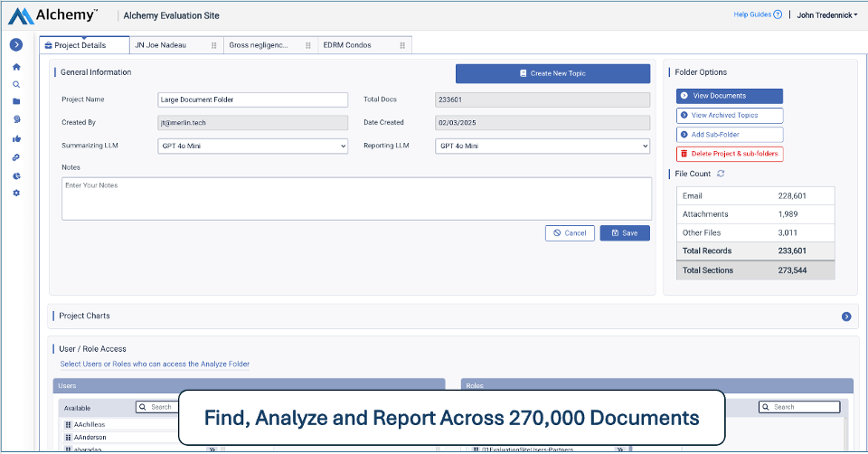868x454 pixels.
Task: Click the Create New Topic button
Action: tap(552, 73)
